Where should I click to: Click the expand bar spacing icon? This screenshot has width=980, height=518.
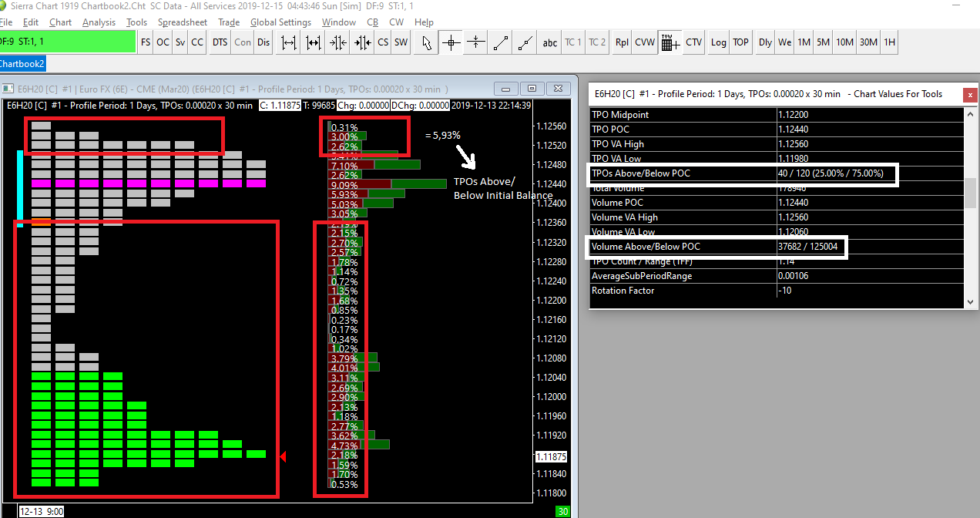point(289,42)
